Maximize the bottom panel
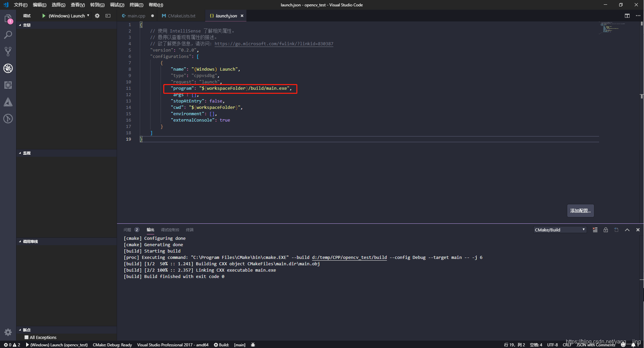The width and height of the screenshot is (644, 348). [x=627, y=230]
